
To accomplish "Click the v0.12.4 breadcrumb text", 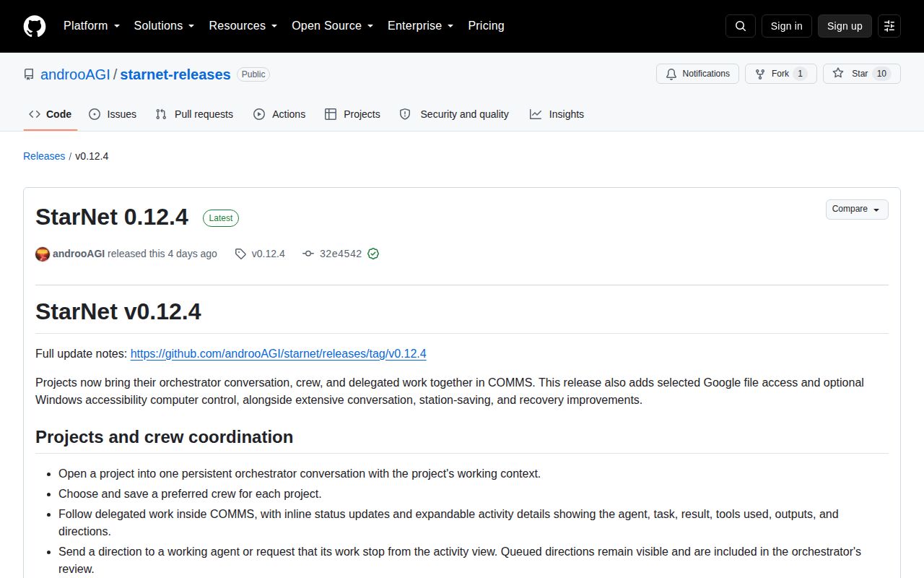I will click(x=92, y=156).
